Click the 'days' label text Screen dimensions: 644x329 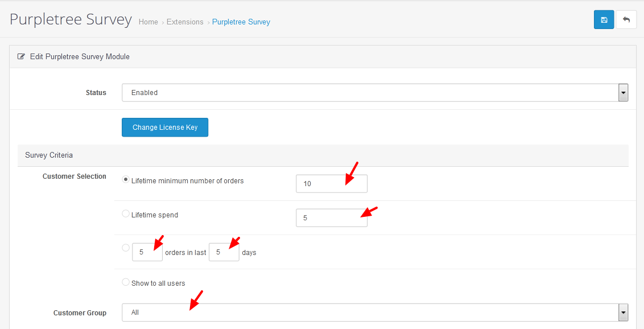point(249,253)
